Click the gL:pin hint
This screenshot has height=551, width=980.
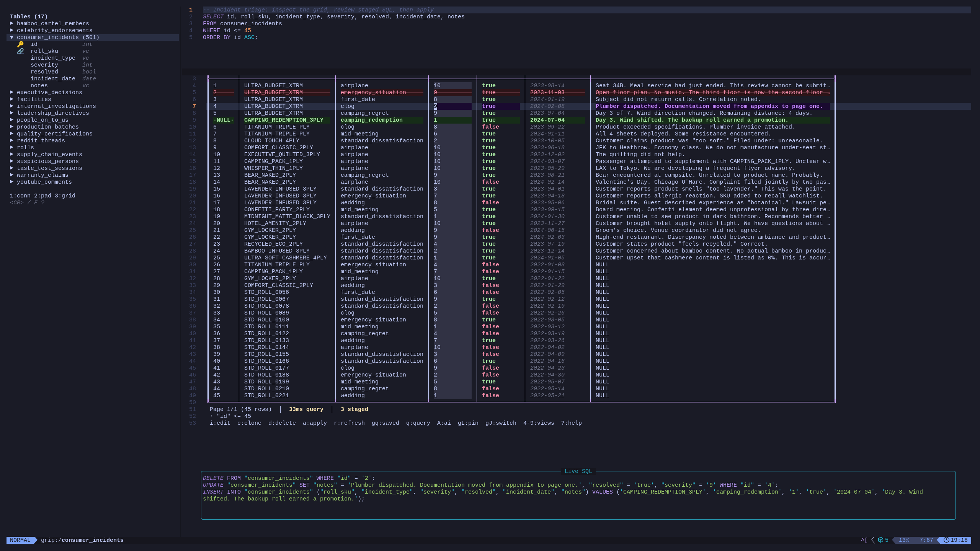coord(468,423)
